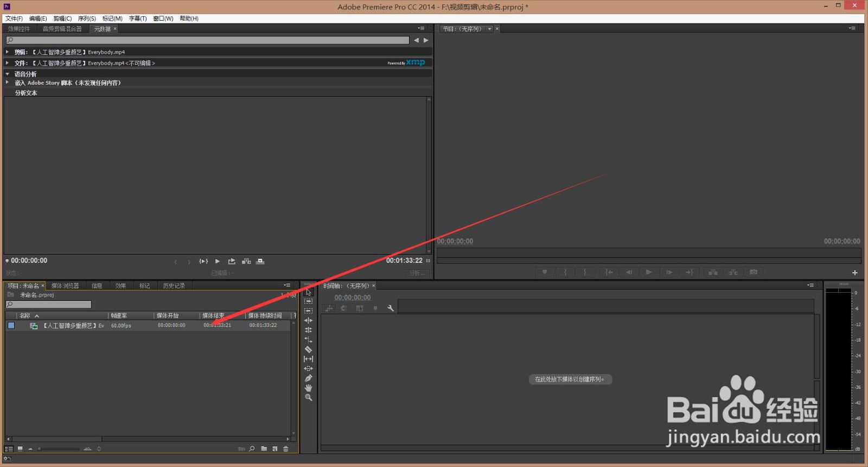
Task: Open the 字幕(T) menu
Action: tap(138, 18)
